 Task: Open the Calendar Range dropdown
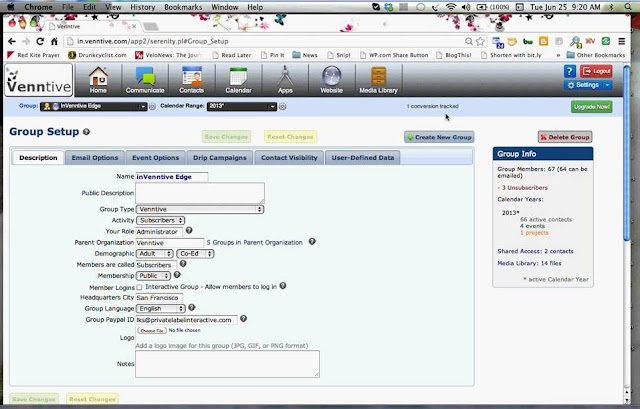(x=242, y=106)
